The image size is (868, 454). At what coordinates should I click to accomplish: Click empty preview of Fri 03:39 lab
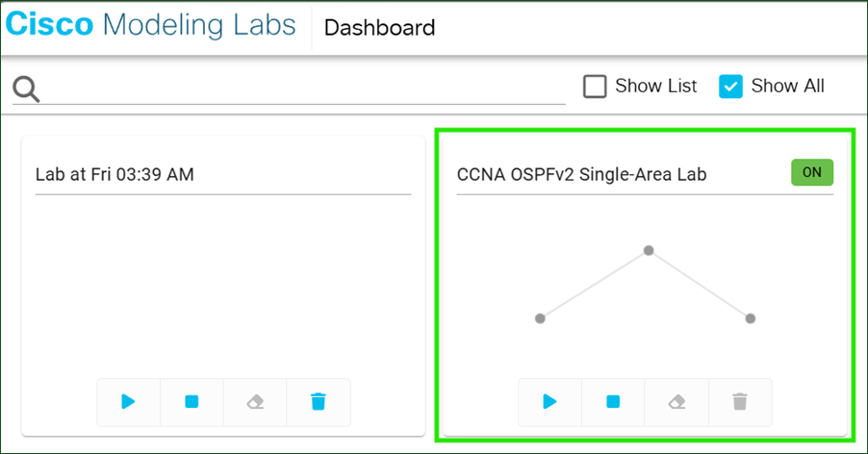(x=223, y=285)
